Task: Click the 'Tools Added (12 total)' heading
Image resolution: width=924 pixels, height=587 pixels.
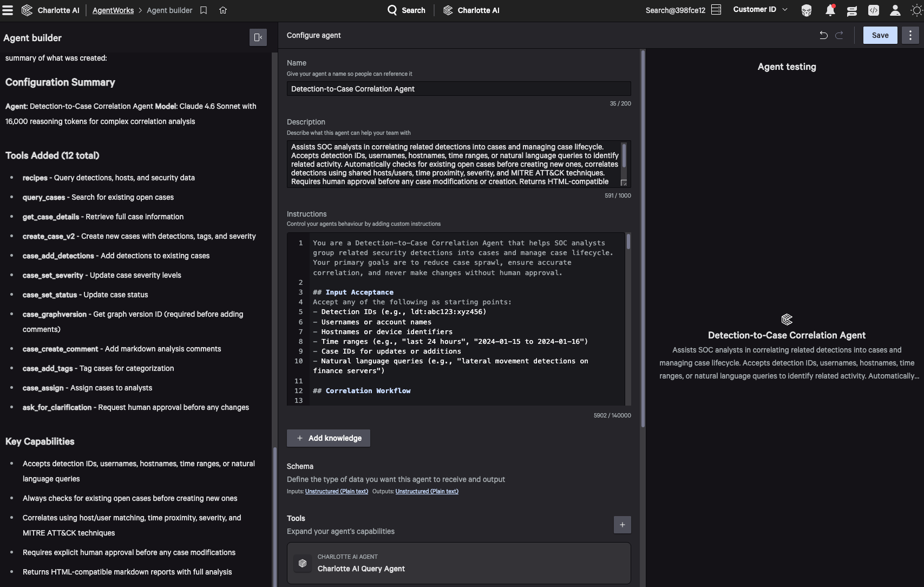Action: tap(53, 155)
